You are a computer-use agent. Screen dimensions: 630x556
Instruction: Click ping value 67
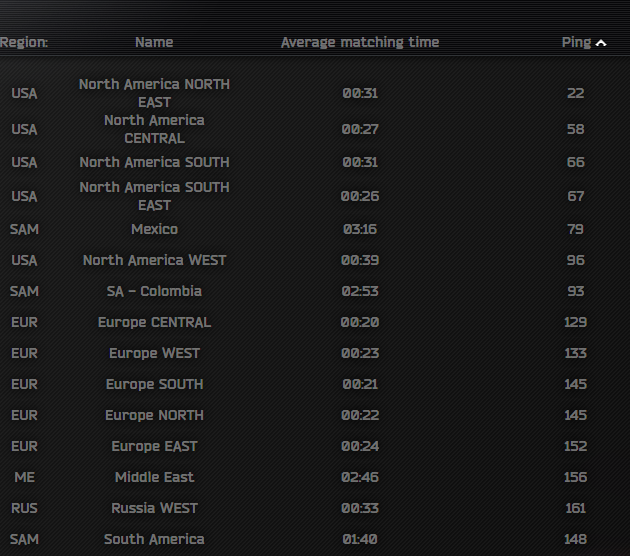click(575, 196)
